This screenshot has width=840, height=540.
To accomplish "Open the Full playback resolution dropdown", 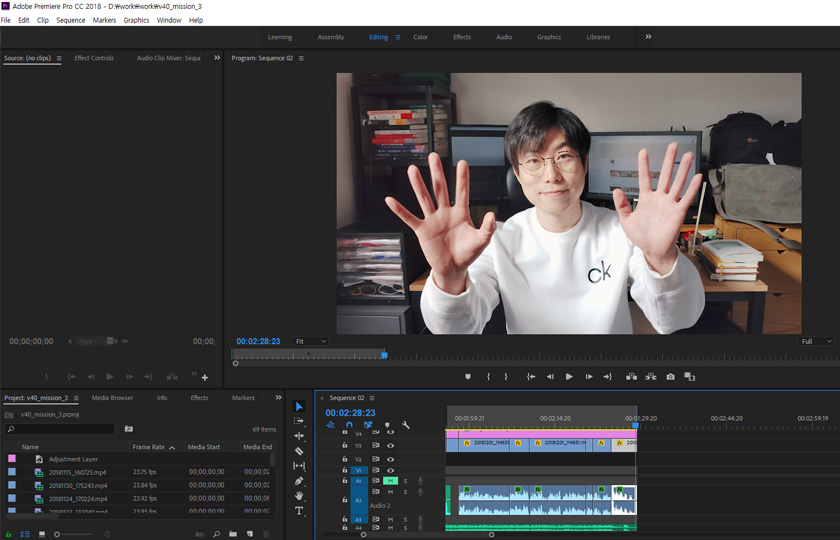I will (816, 341).
